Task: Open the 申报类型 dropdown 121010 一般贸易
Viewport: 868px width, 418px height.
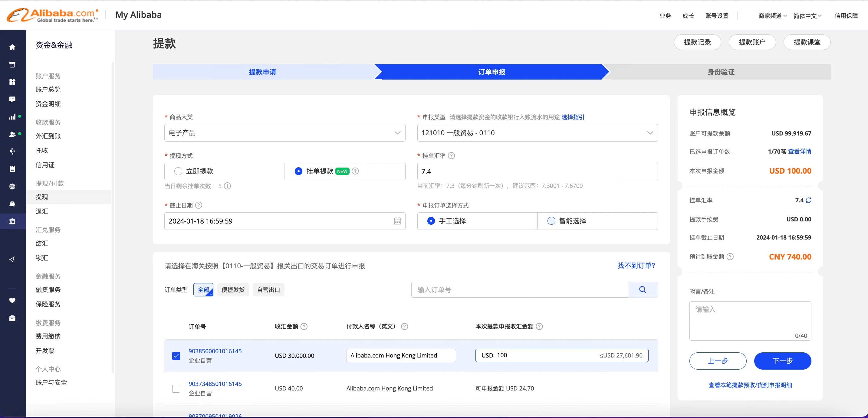Action: 537,133
